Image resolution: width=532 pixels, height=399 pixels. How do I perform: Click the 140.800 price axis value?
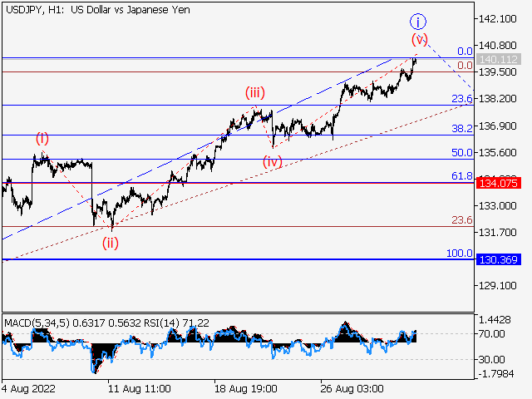[497, 45]
